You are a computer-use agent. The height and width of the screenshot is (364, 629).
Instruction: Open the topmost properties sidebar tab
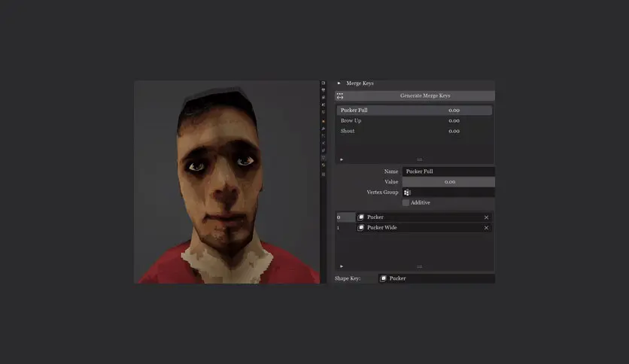(x=324, y=83)
